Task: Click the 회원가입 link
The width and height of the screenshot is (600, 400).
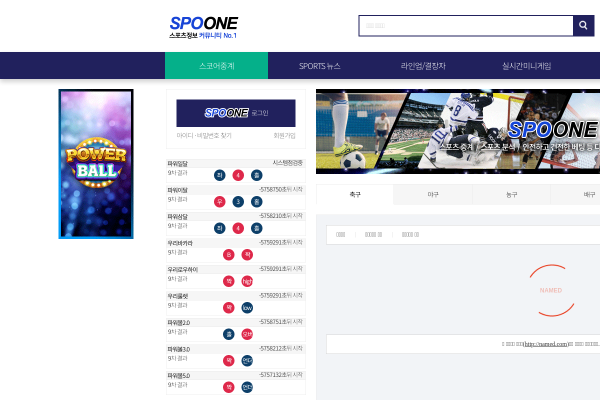Action: [x=284, y=136]
